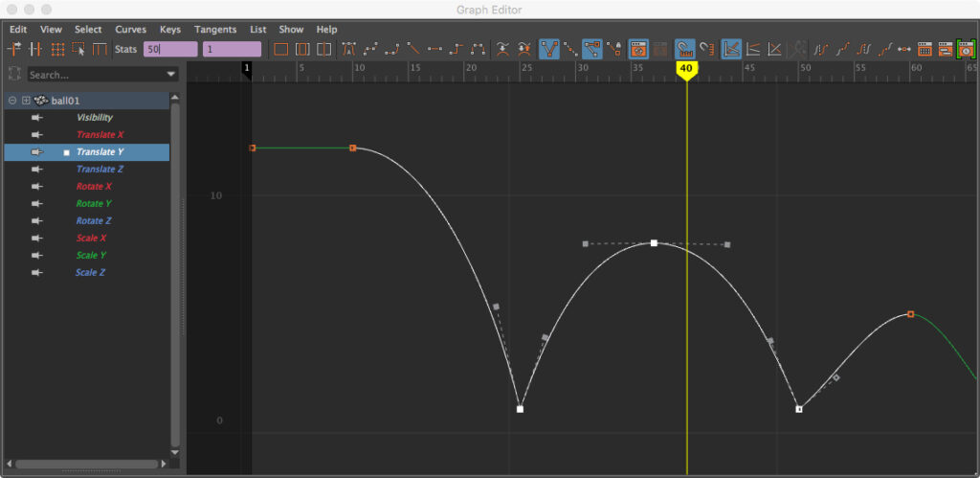
Task: Select the Move Nearest Picked Key tool
Action: [15, 49]
